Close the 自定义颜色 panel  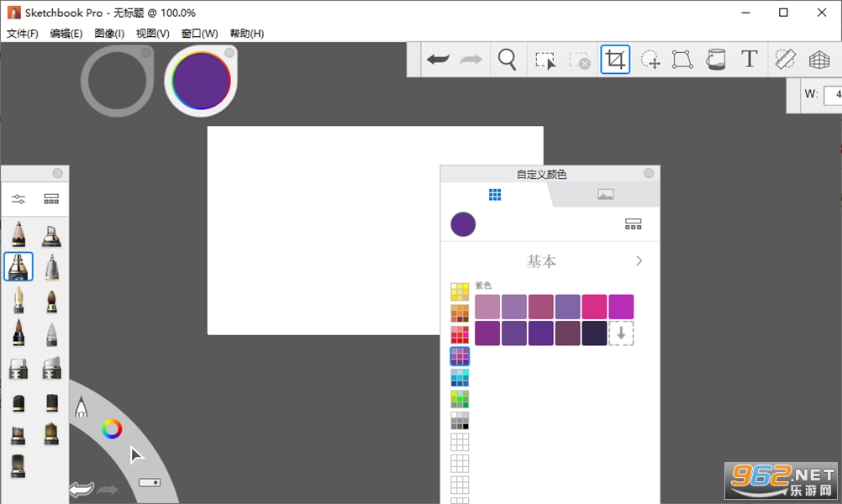click(649, 173)
